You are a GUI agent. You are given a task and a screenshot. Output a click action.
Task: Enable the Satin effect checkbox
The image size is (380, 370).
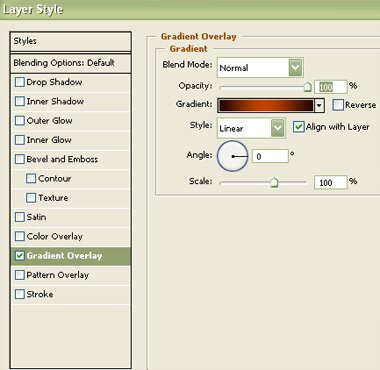(20, 217)
